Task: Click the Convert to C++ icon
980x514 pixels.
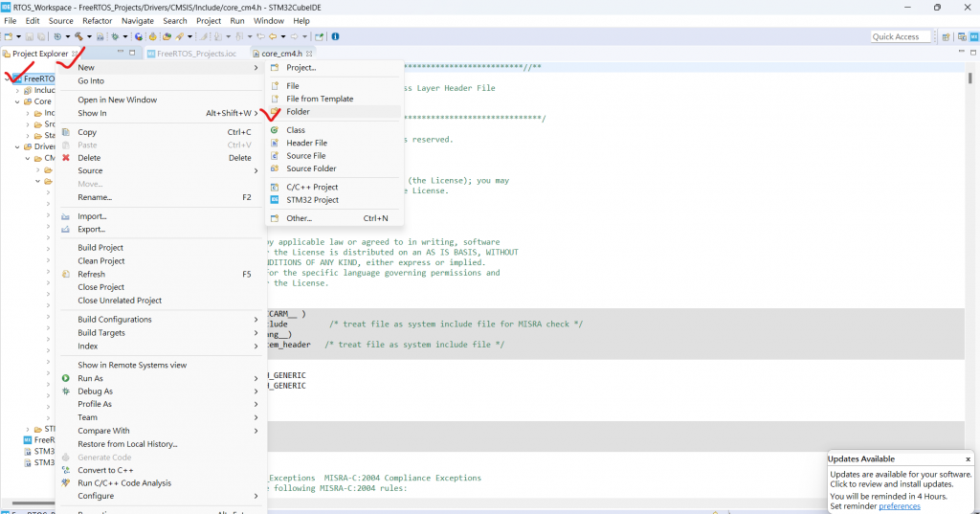Action: pyautogui.click(x=66, y=470)
